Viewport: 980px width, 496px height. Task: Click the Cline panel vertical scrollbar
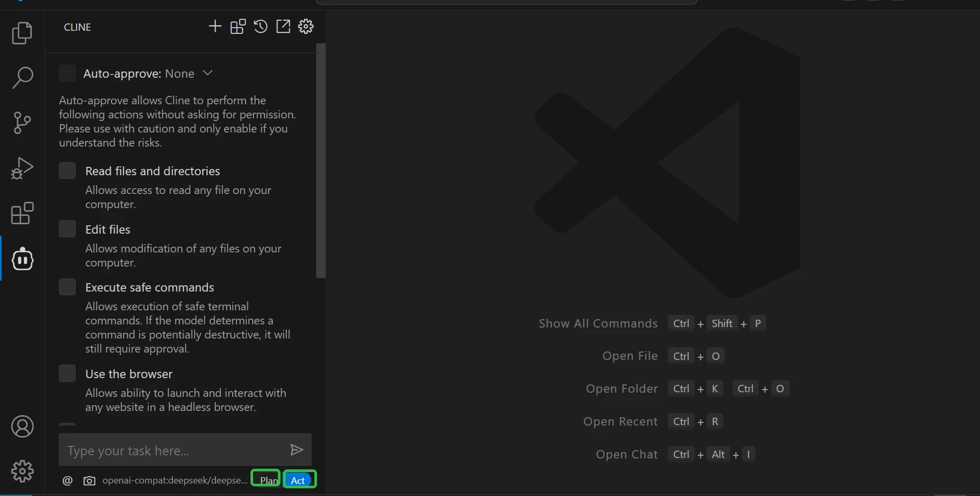321,161
